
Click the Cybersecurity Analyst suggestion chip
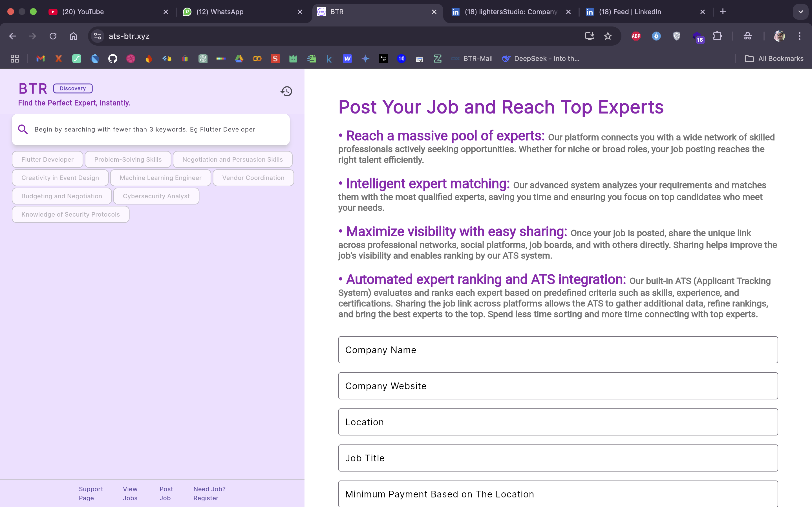click(156, 196)
